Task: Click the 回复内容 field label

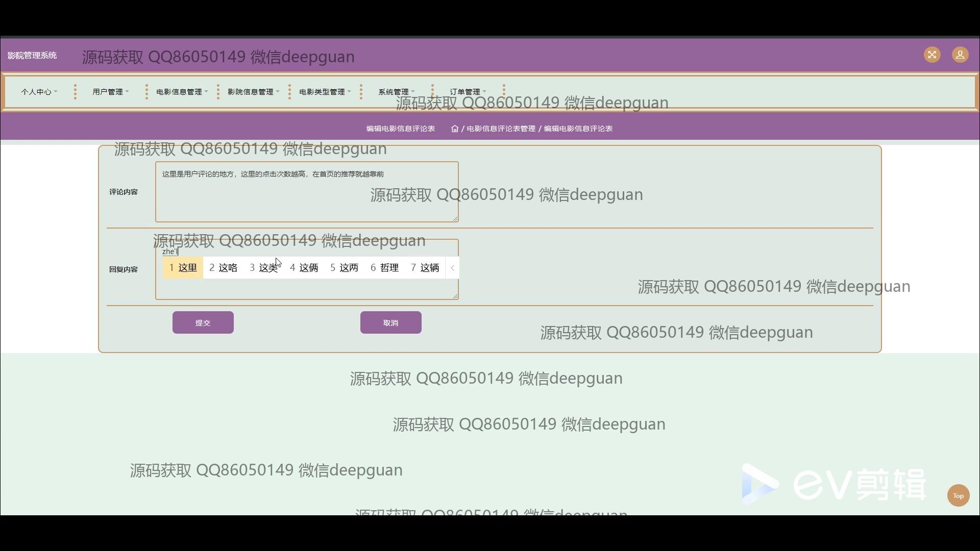Action: (124, 269)
